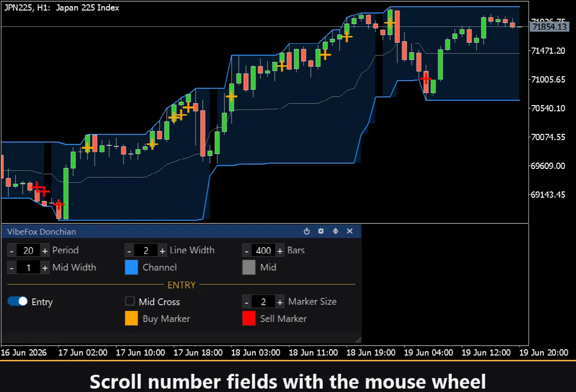
Task: Click the Line Width number field
Action: coord(146,250)
